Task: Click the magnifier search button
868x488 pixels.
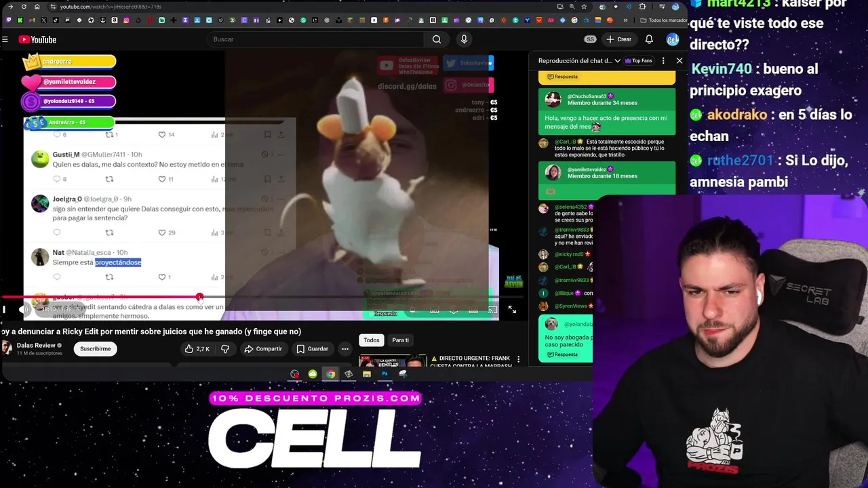Action: [437, 39]
